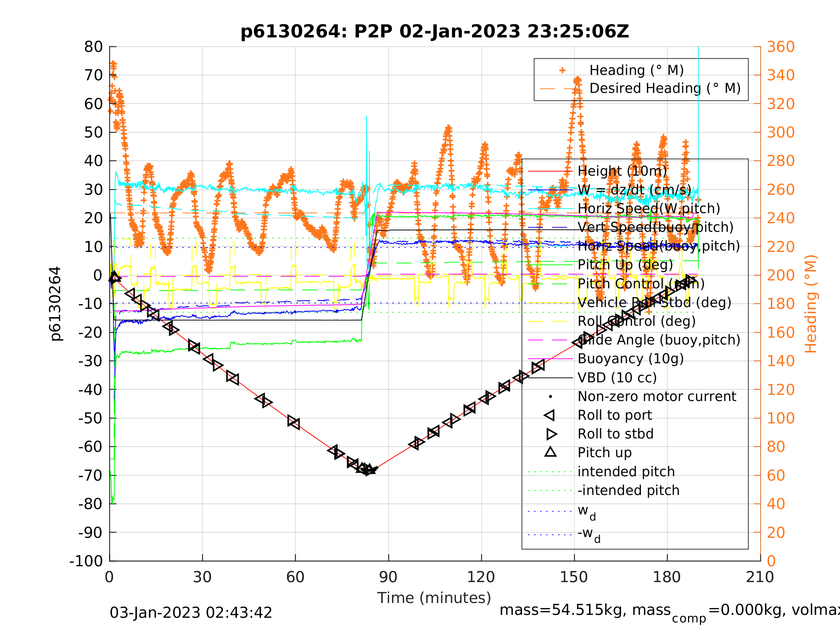Click the 'Roll to stbd' legend label
This screenshot has width=840, height=630.
tap(616, 434)
